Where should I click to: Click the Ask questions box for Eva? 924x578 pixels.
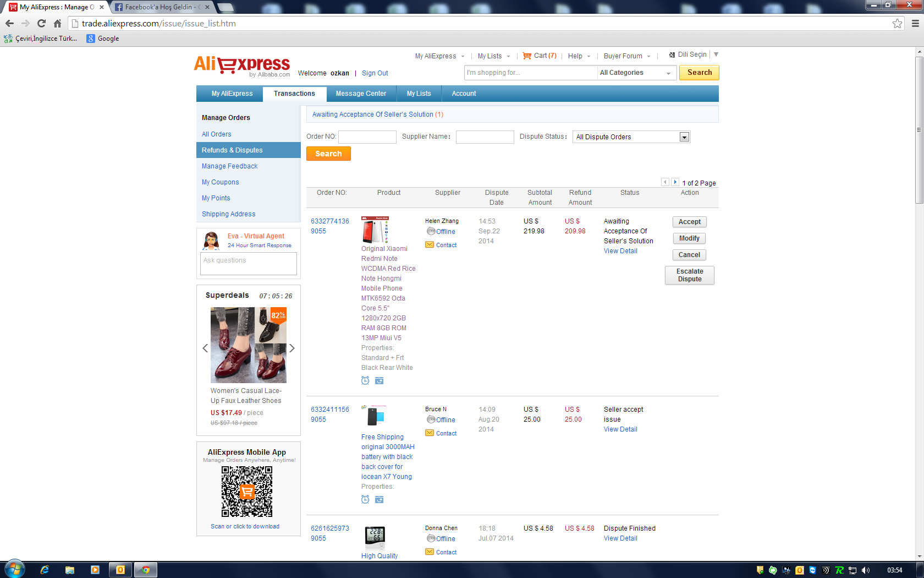click(249, 264)
